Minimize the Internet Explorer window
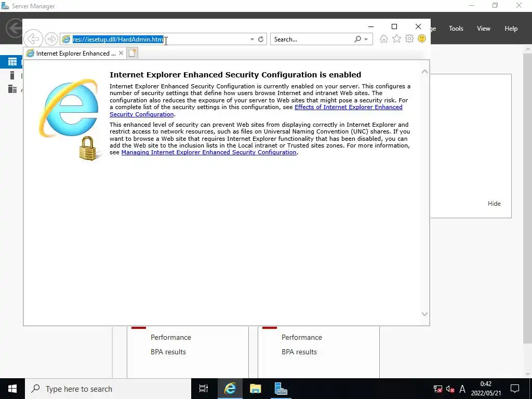 click(x=371, y=26)
